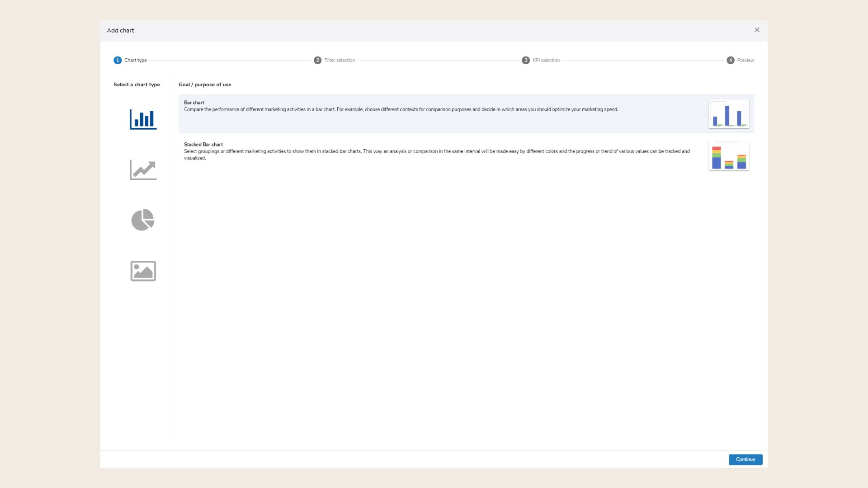Choose the Bar chart option title
Viewport: 868px width, 488px height.
tap(194, 103)
